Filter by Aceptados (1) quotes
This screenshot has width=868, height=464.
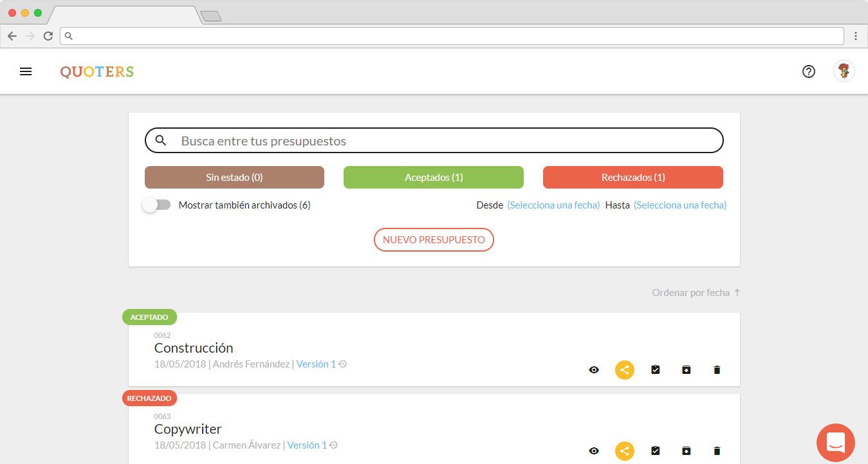tap(433, 178)
